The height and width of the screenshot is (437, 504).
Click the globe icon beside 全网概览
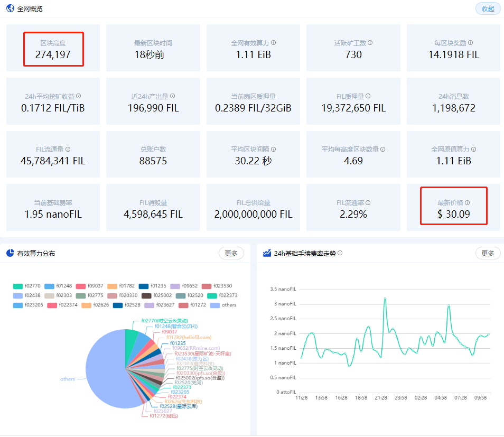10,8
